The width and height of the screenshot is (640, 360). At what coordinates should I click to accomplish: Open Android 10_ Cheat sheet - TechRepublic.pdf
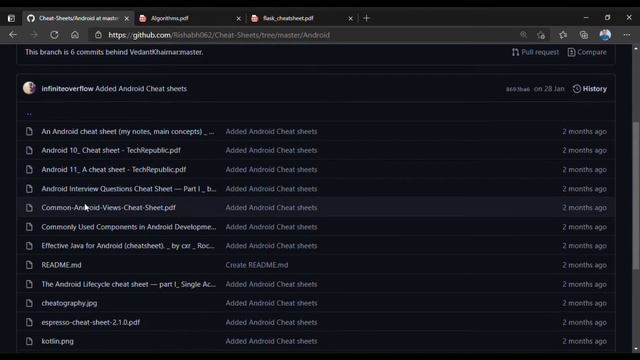point(111,150)
